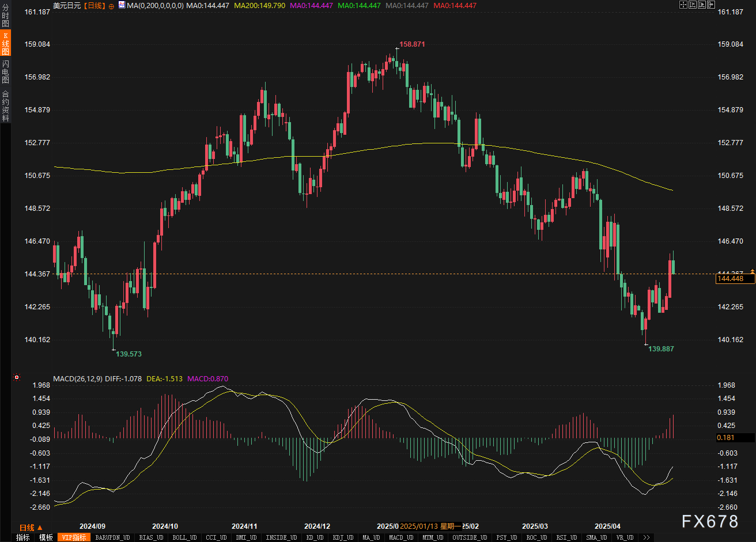Click the orange circled-plus icon beside 日线
The width and height of the screenshot is (756, 542).
(111, 6)
